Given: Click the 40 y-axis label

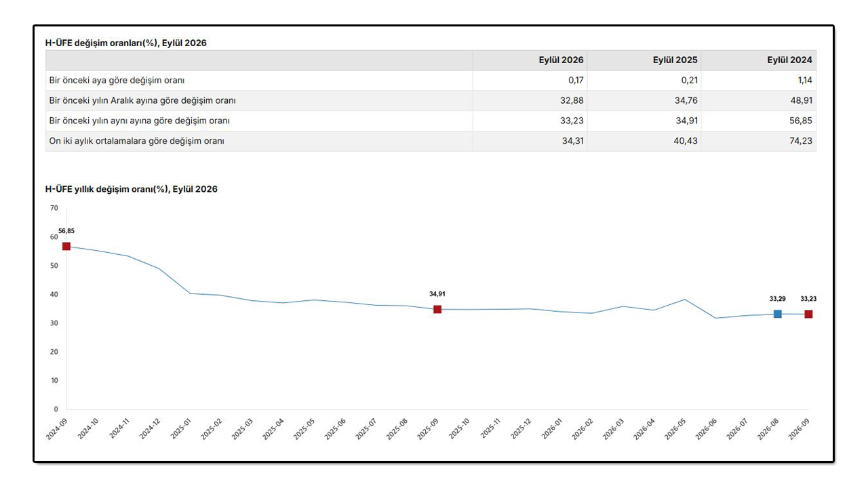Looking at the screenshot, I should pyautogui.click(x=54, y=294).
